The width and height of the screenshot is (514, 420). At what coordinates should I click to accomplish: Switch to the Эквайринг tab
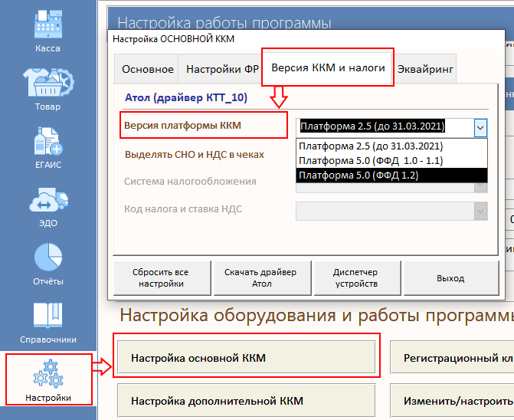click(424, 69)
